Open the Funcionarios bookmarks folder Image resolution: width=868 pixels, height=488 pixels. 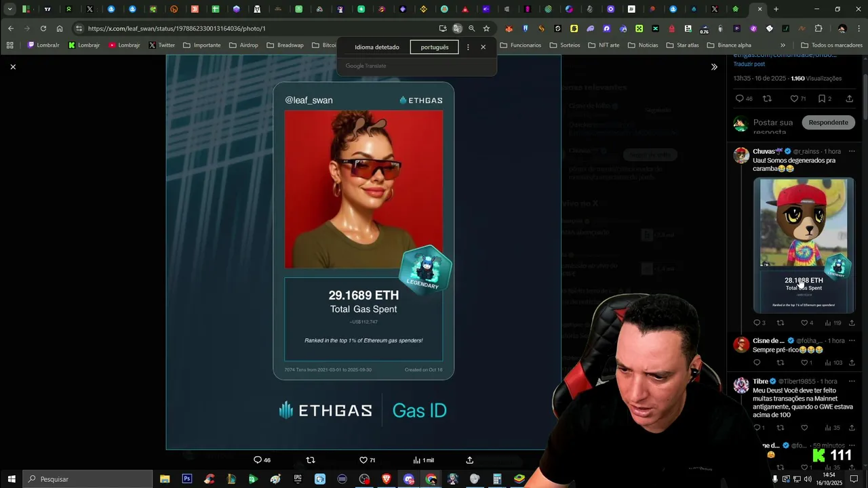pyautogui.click(x=520, y=45)
